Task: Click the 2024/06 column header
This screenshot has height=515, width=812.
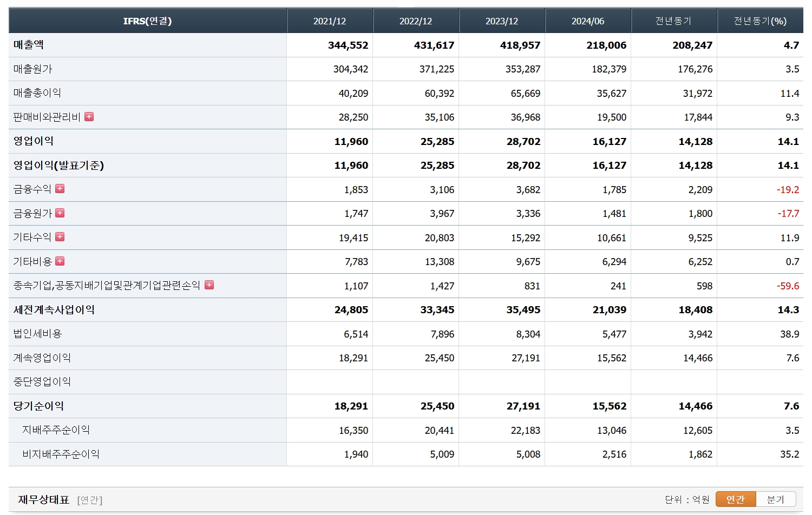Action: pos(588,21)
